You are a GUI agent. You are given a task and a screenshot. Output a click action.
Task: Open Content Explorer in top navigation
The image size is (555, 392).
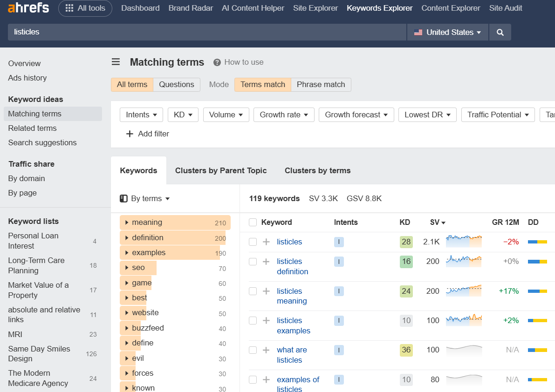pyautogui.click(x=451, y=8)
